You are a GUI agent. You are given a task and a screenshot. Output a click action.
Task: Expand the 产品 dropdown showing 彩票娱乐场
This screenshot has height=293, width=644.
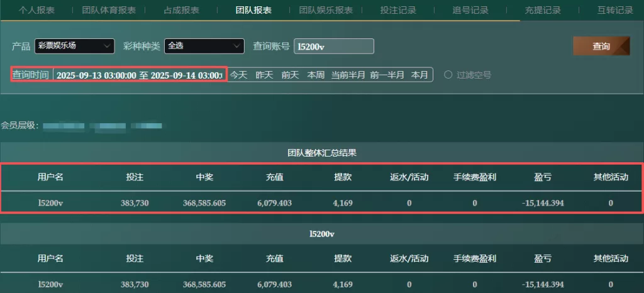point(75,46)
